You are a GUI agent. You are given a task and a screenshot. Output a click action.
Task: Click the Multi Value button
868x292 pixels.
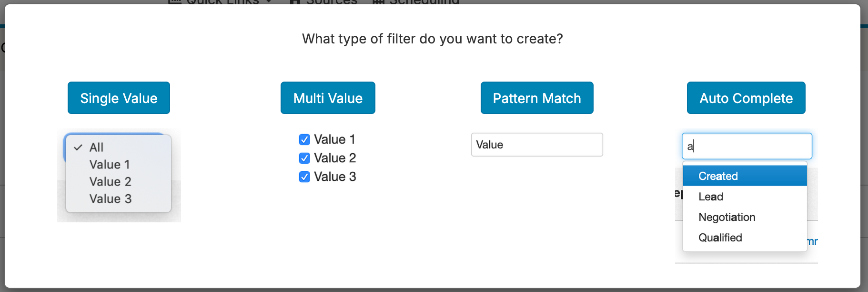(327, 98)
